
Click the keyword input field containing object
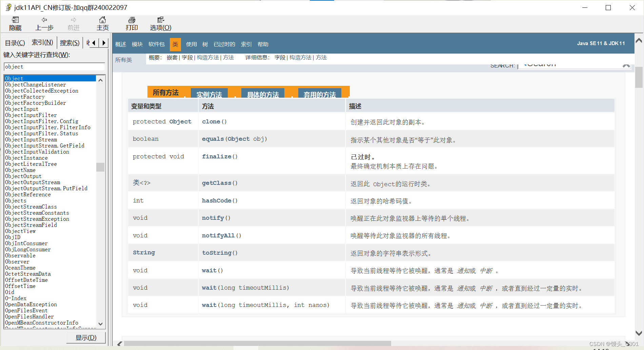54,67
